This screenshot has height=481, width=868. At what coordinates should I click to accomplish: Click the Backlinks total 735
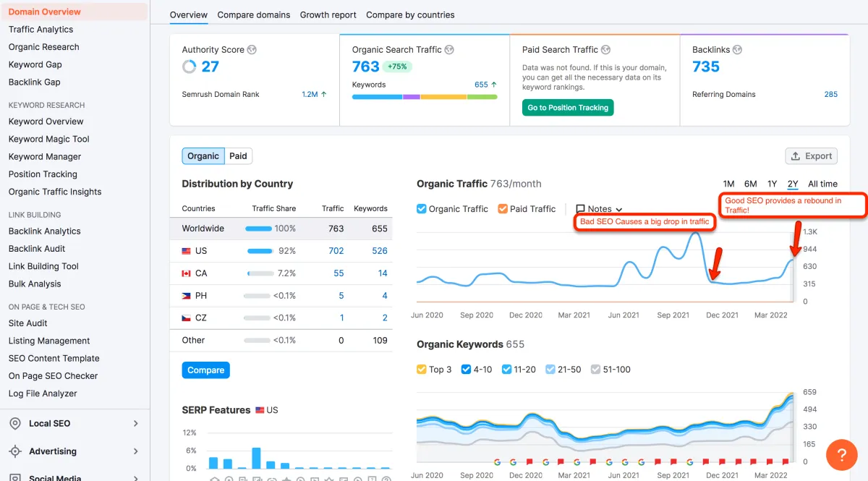[706, 67]
